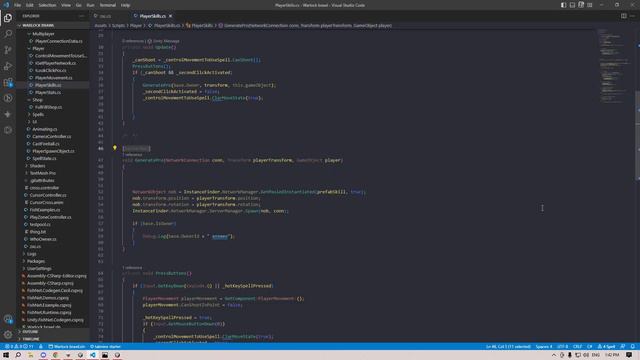Open the Manage gear menu
This screenshot has height=360, width=640.
pos(8,335)
